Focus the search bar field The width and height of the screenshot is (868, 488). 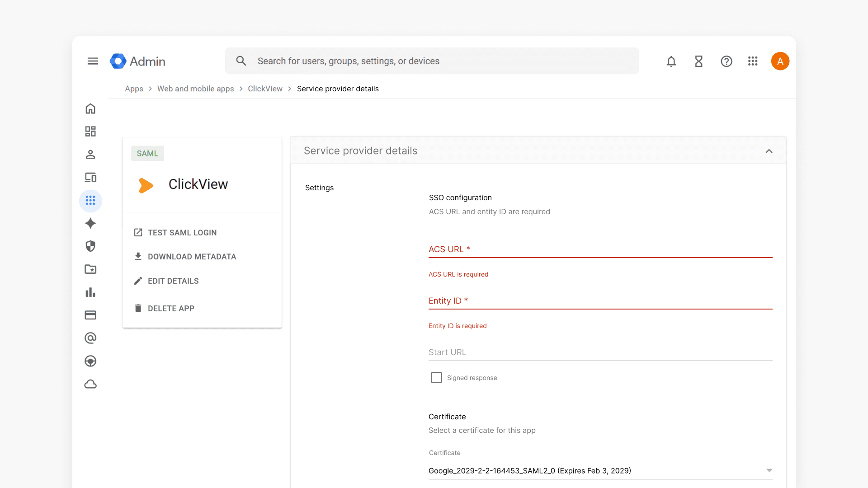click(432, 61)
